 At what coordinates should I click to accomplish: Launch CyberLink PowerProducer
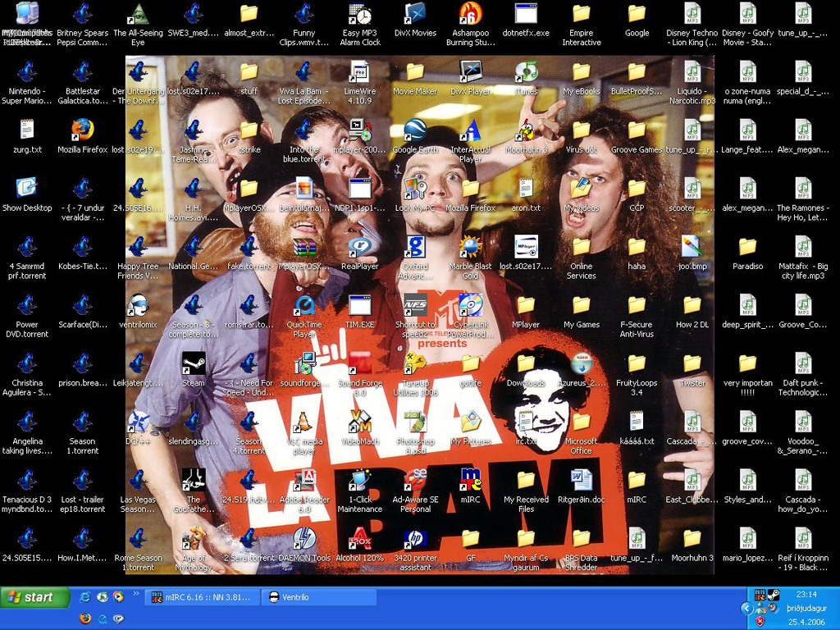pyautogui.click(x=470, y=316)
